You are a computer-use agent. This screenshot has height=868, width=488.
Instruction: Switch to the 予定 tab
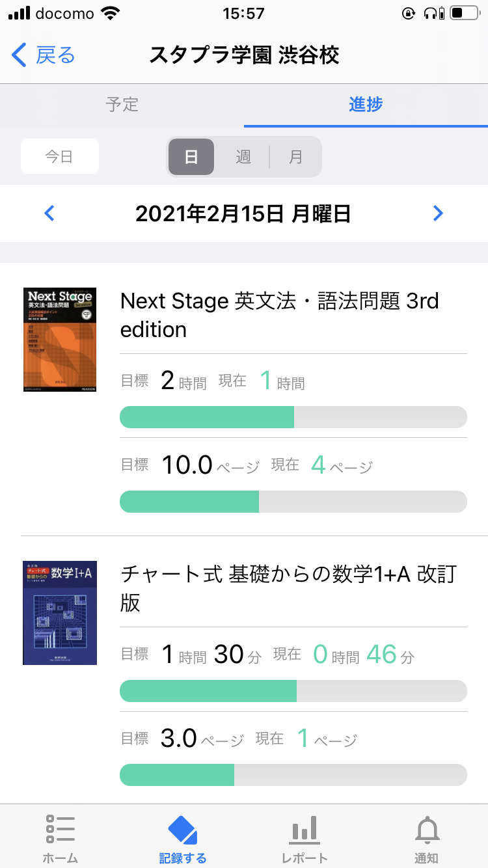(122, 104)
